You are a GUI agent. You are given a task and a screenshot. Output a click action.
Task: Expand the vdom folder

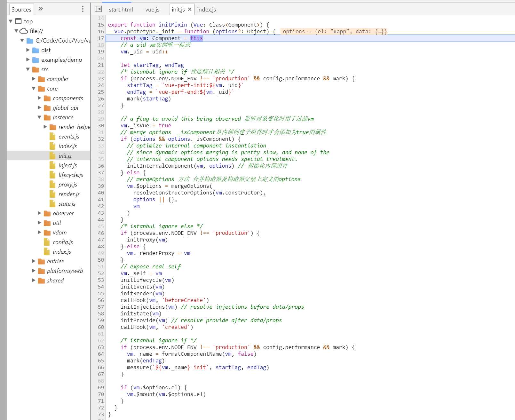39,232
